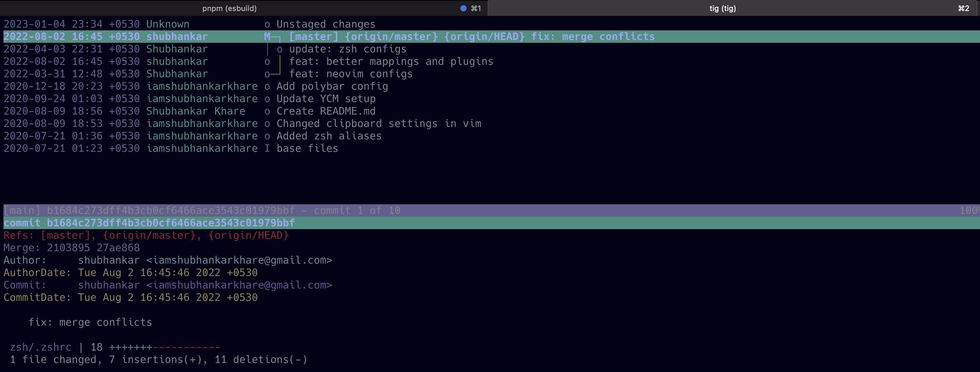Click author 'Unknown' in first row
980x372 pixels.
coord(168,25)
